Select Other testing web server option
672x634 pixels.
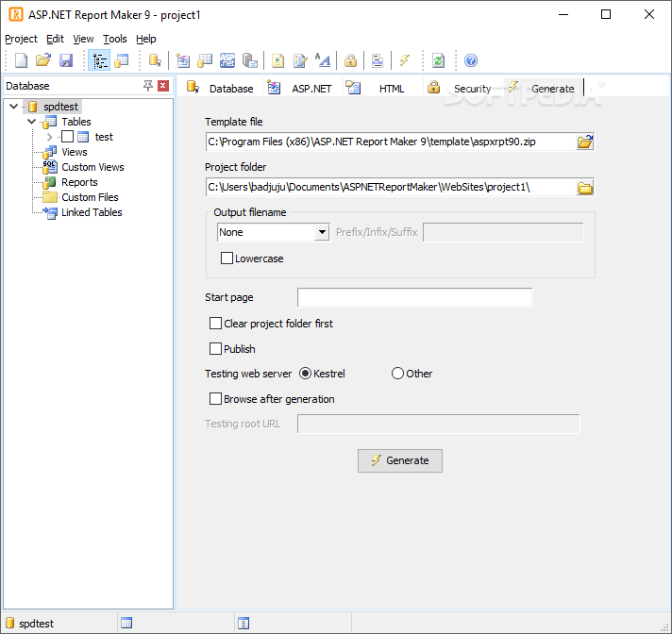point(397,374)
